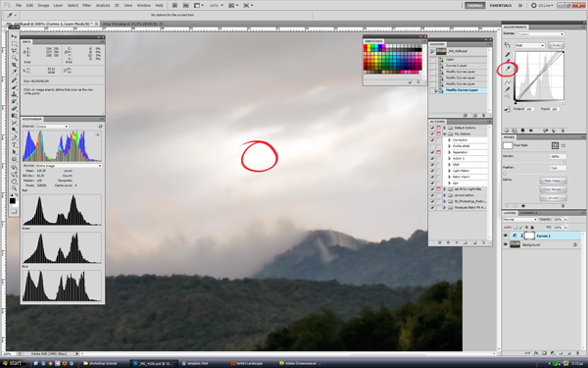The image size is (588, 368).
Task: Select the draw-curve pencil icon in Curves
Action: 508,89
